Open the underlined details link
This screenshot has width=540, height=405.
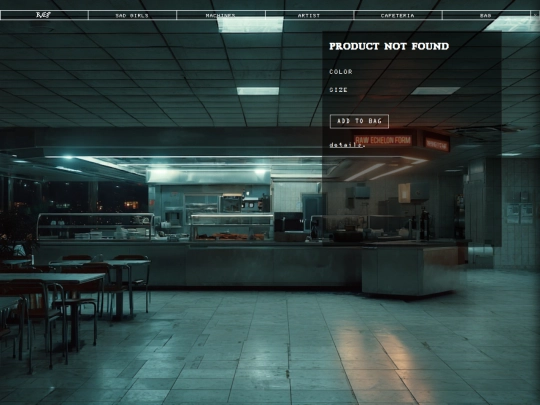click(x=347, y=145)
